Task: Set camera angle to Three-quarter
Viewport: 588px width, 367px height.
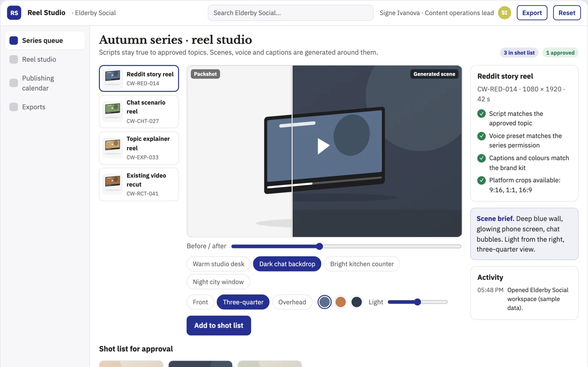Action: click(243, 302)
